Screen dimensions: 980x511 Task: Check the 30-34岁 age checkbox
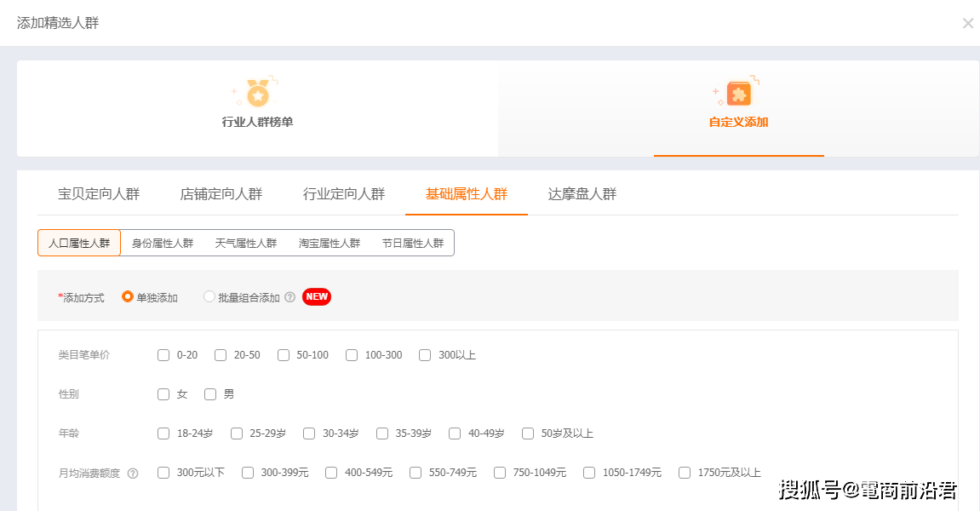(x=309, y=433)
